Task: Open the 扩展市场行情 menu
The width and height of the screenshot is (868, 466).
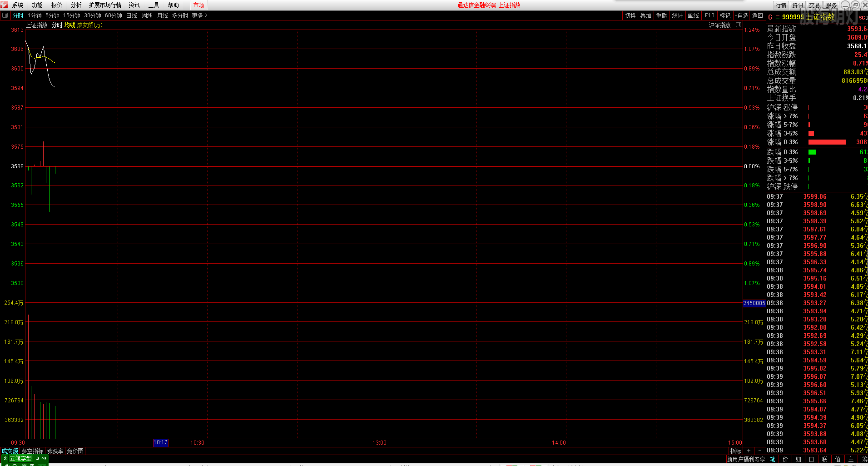Action: point(105,5)
